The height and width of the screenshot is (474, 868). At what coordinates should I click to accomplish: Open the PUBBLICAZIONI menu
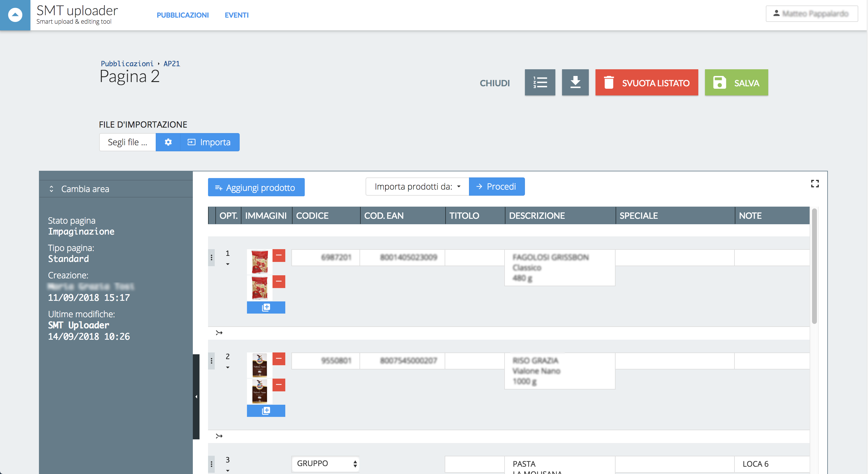tap(182, 15)
